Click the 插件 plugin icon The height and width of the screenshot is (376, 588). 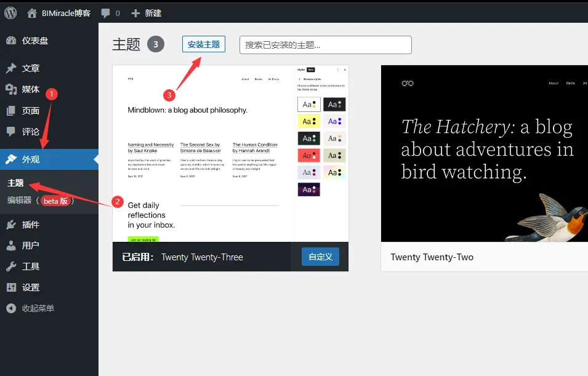pyautogui.click(x=11, y=225)
